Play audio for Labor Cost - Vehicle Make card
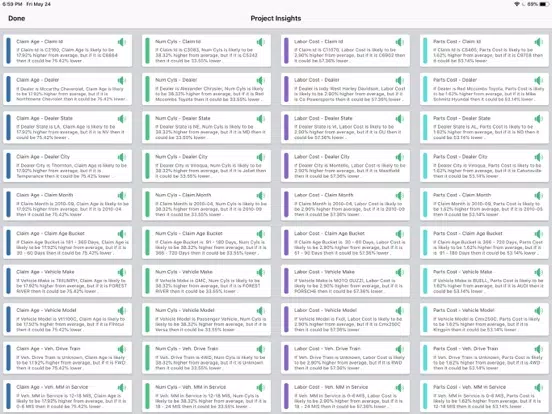This screenshot has width=552, height=414. point(400,272)
